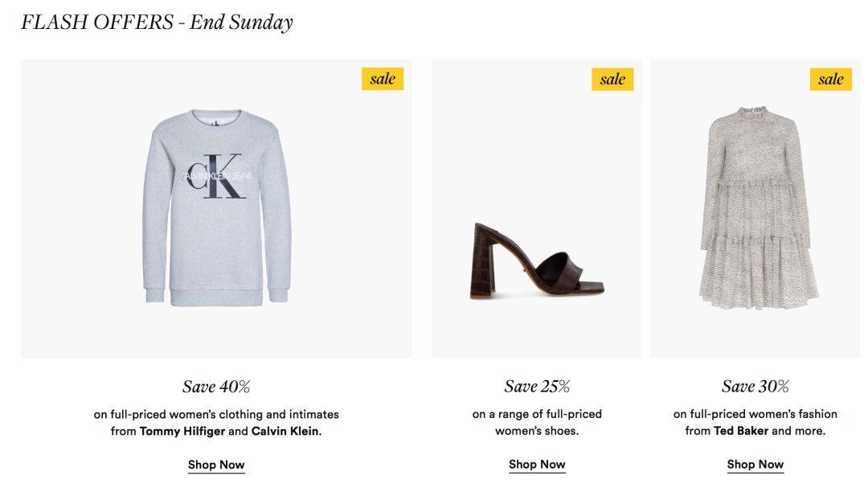Click the Tommy Hilfiger brand name
Image resolution: width=868 pixels, height=496 pixels.
click(182, 431)
